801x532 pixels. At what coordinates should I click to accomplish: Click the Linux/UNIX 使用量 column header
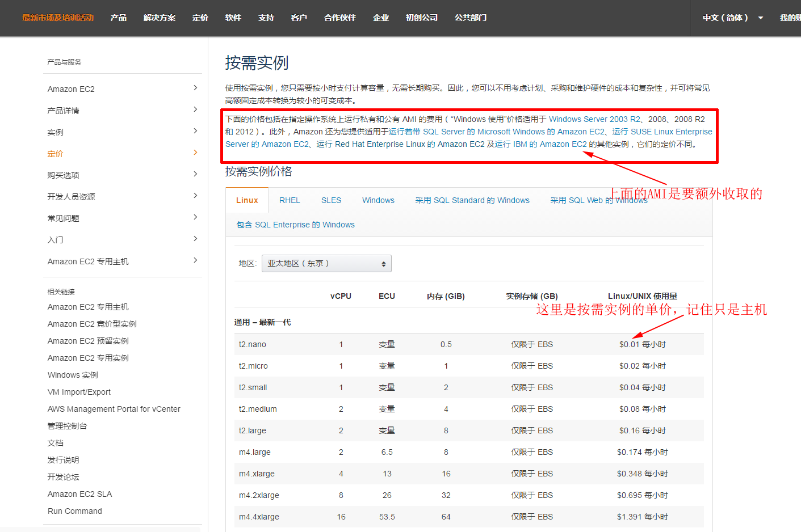pos(643,296)
